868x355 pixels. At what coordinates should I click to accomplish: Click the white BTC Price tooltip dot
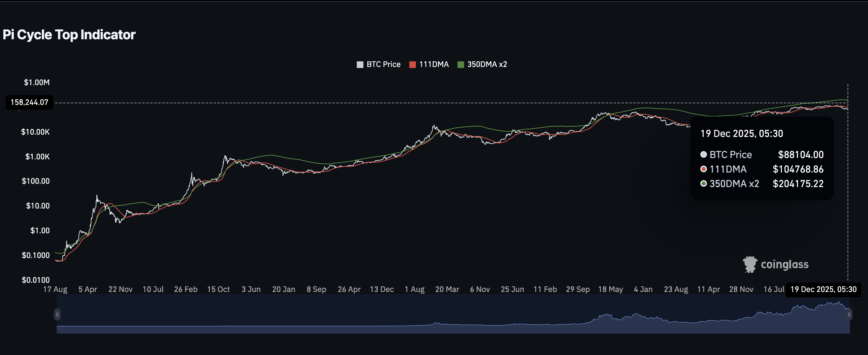coord(703,155)
